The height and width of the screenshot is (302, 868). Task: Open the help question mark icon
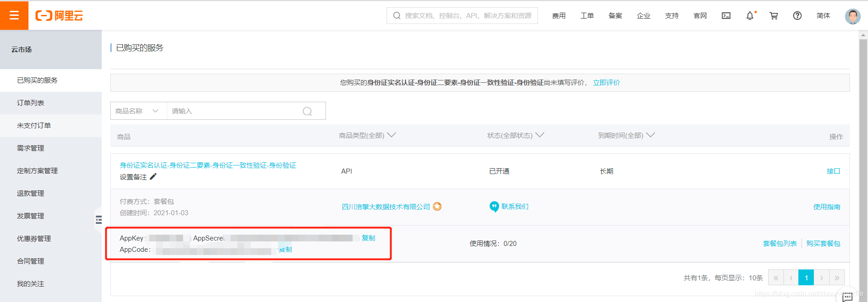[797, 16]
